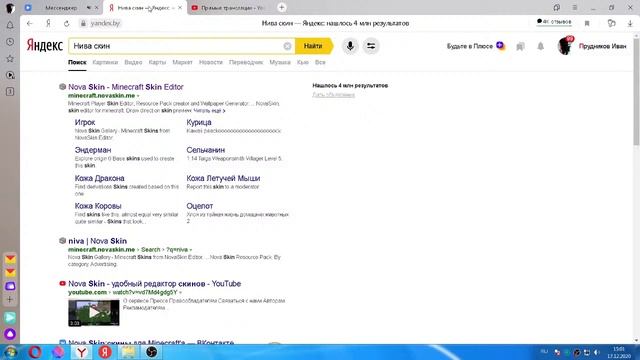Image resolution: width=640 pixels, height=360 pixels.
Task: Open the notifications bell icon
Action: (x=540, y=46)
